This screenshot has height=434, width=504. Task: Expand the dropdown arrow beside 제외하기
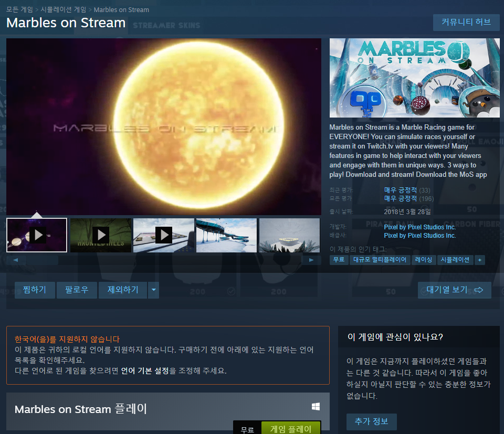tap(154, 290)
